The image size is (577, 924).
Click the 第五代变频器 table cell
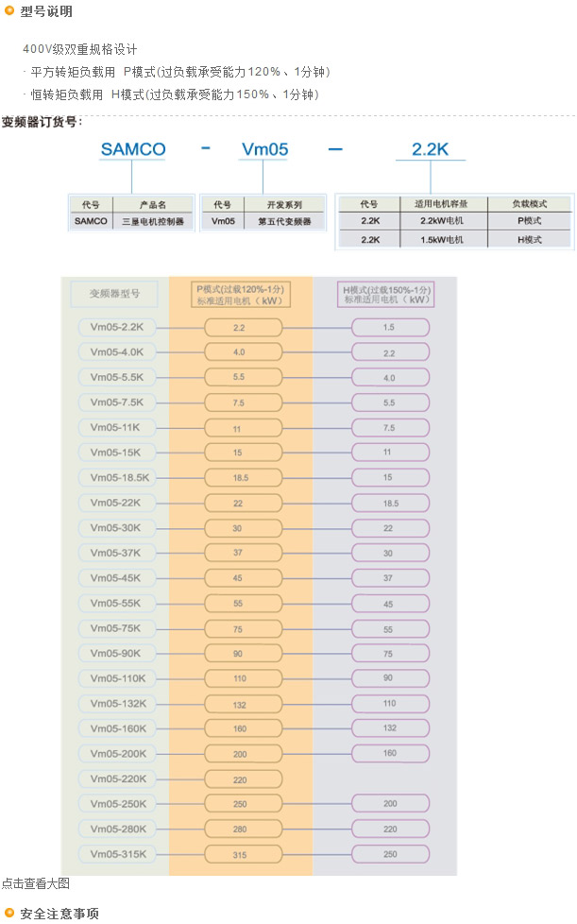pyautogui.click(x=284, y=222)
